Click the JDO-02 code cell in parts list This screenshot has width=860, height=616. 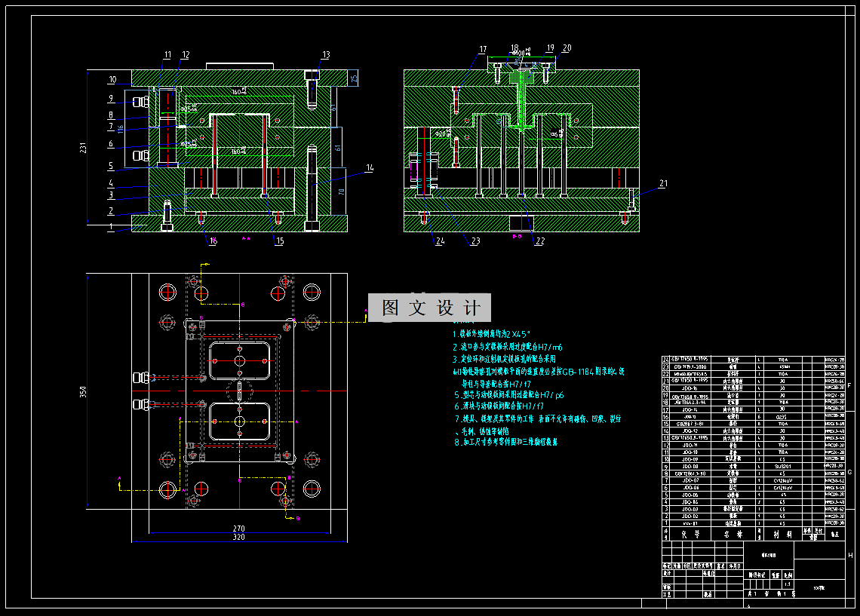pos(690,516)
